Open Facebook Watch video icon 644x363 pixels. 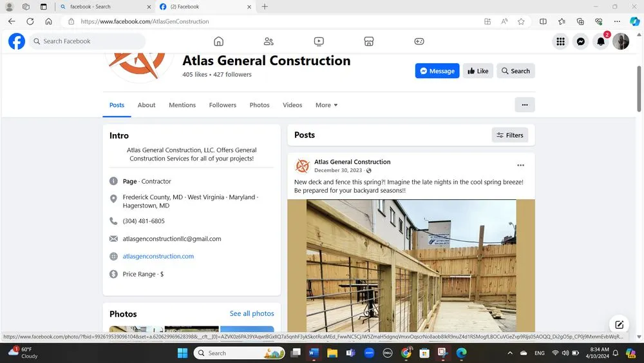click(x=319, y=41)
